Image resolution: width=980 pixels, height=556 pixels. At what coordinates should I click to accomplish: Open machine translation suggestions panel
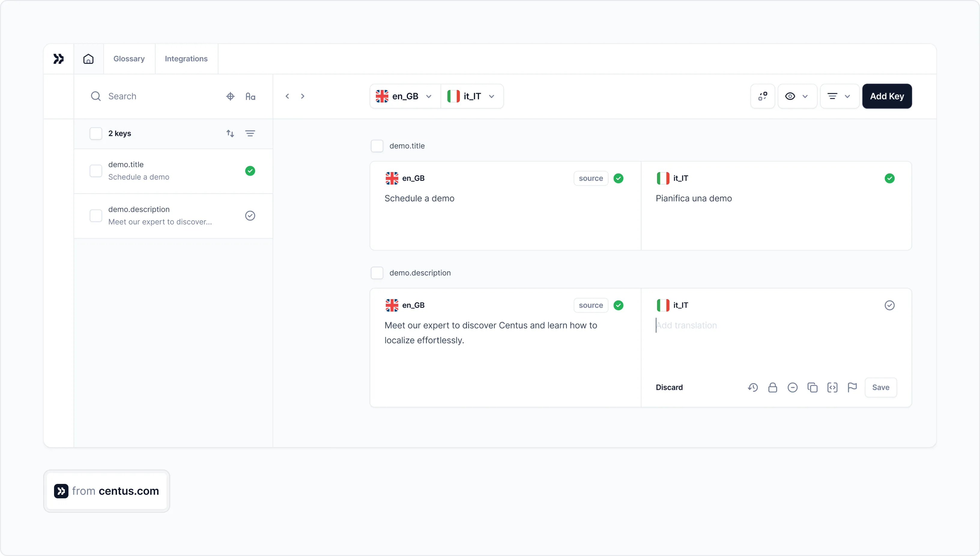(x=763, y=96)
